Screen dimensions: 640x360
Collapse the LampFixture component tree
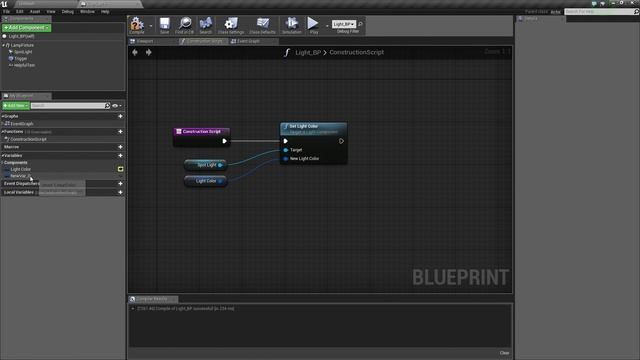point(3,45)
